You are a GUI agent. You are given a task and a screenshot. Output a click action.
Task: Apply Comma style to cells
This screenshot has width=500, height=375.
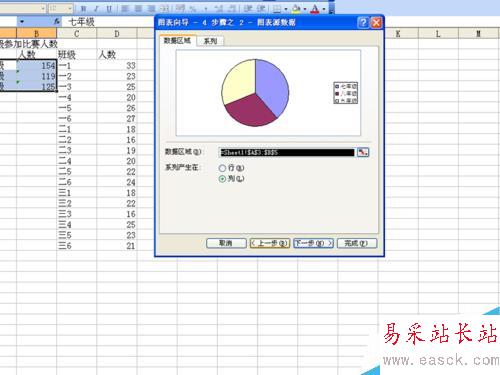point(206,8)
